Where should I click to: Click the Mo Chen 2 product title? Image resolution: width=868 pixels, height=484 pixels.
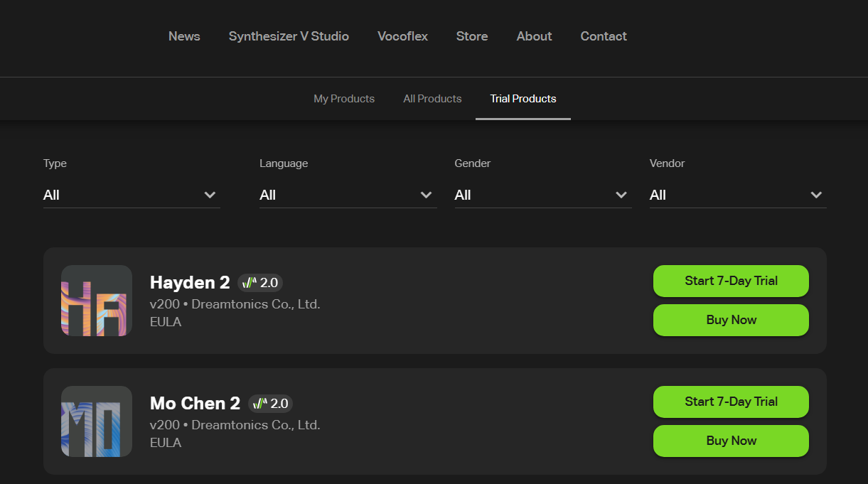195,404
